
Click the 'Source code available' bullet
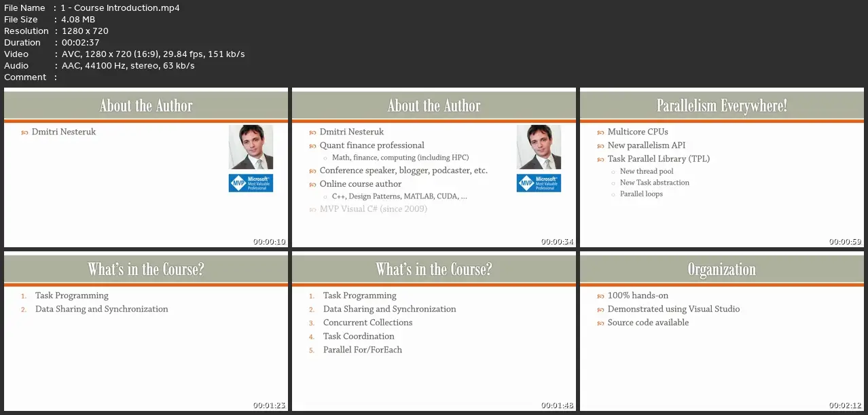point(648,323)
